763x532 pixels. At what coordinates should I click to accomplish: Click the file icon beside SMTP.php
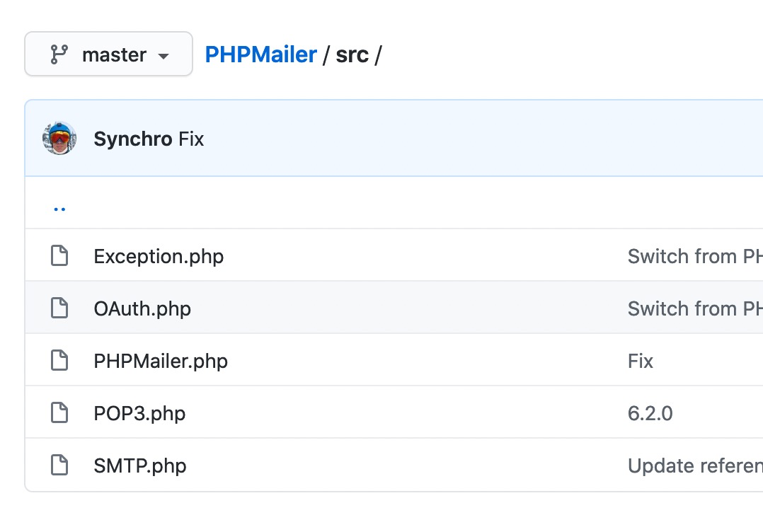(59, 465)
